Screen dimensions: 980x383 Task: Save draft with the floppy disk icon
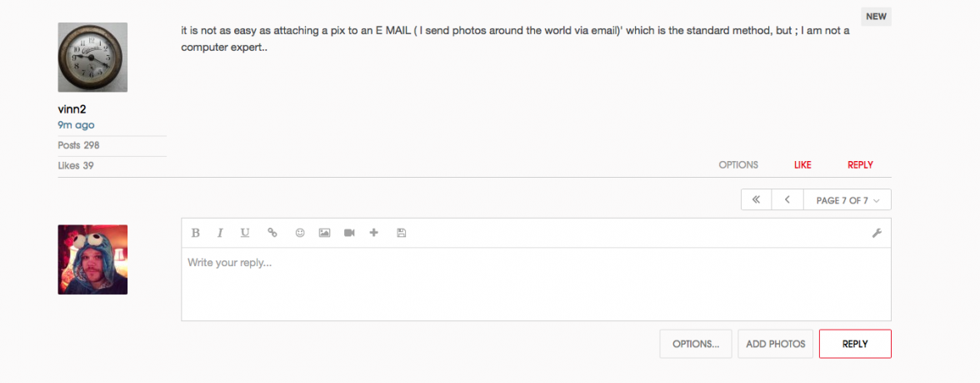[x=401, y=233]
